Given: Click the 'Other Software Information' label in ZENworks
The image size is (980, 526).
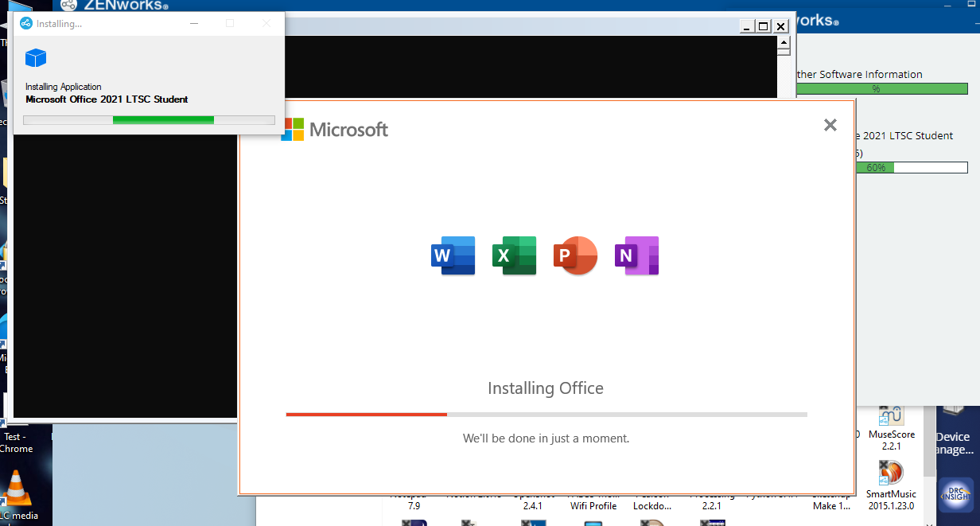Looking at the screenshot, I should pyautogui.click(x=859, y=74).
